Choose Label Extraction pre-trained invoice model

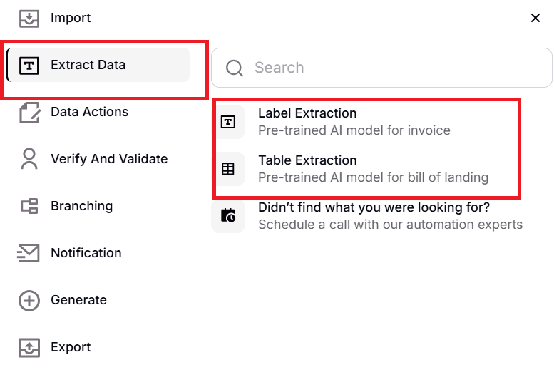tap(354, 122)
